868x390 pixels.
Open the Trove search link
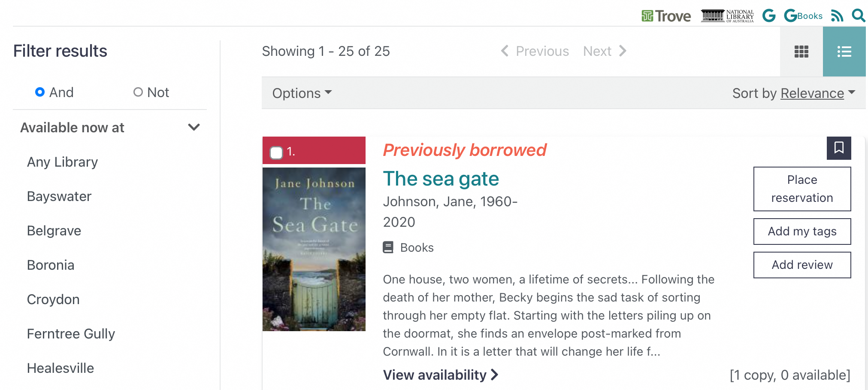tap(666, 16)
